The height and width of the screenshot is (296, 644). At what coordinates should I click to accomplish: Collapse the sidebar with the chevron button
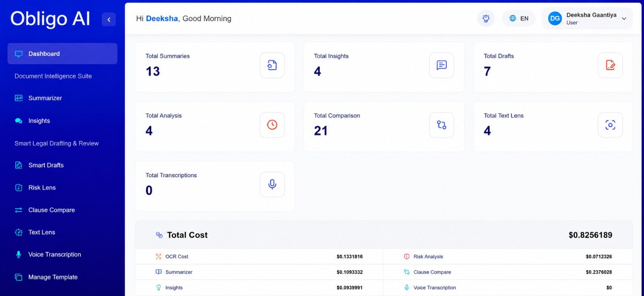click(109, 19)
